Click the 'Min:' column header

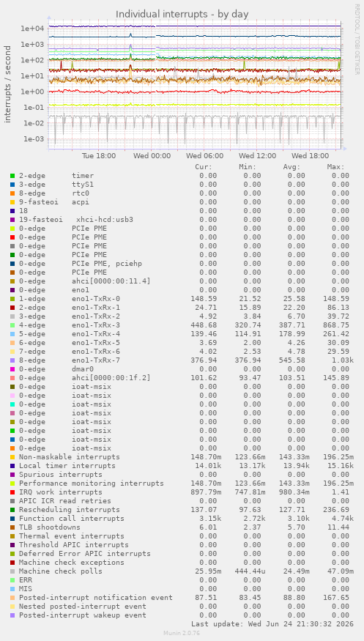[248, 167]
